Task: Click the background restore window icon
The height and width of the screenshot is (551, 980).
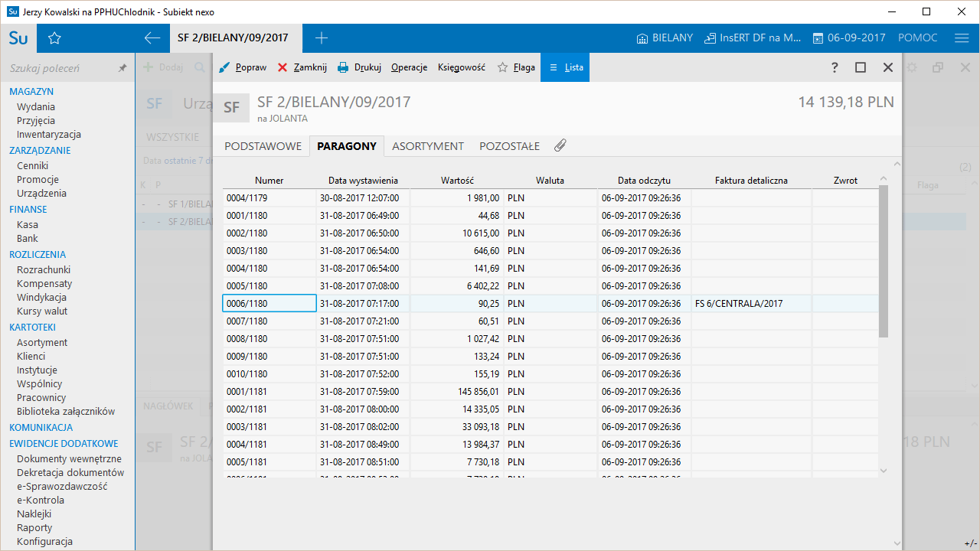Action: pos(938,67)
